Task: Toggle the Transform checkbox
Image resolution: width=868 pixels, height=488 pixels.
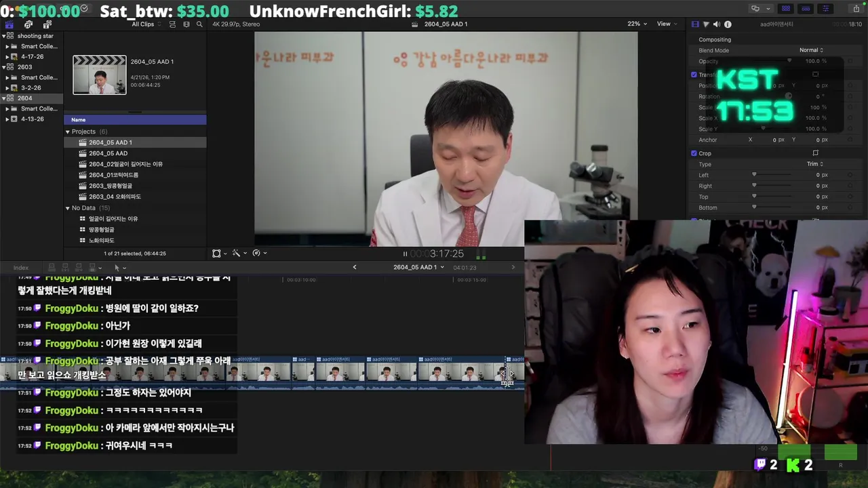Action: click(x=694, y=75)
